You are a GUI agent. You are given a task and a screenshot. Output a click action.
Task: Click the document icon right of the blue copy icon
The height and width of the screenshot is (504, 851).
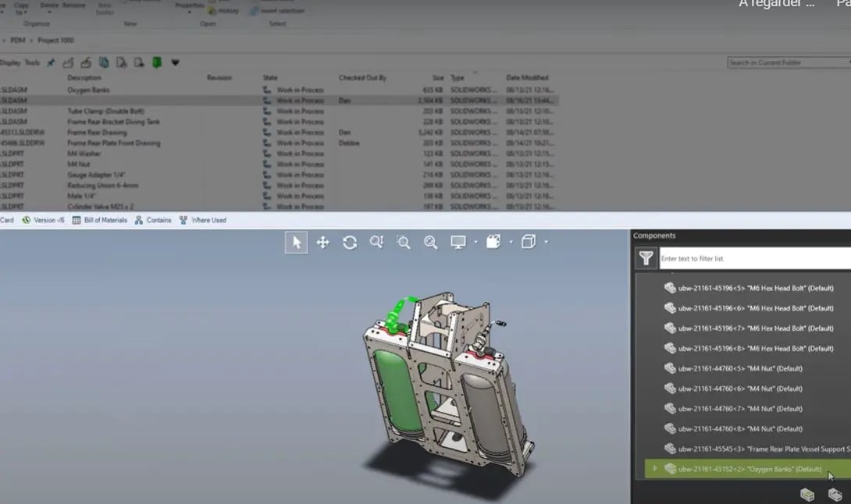click(x=122, y=63)
